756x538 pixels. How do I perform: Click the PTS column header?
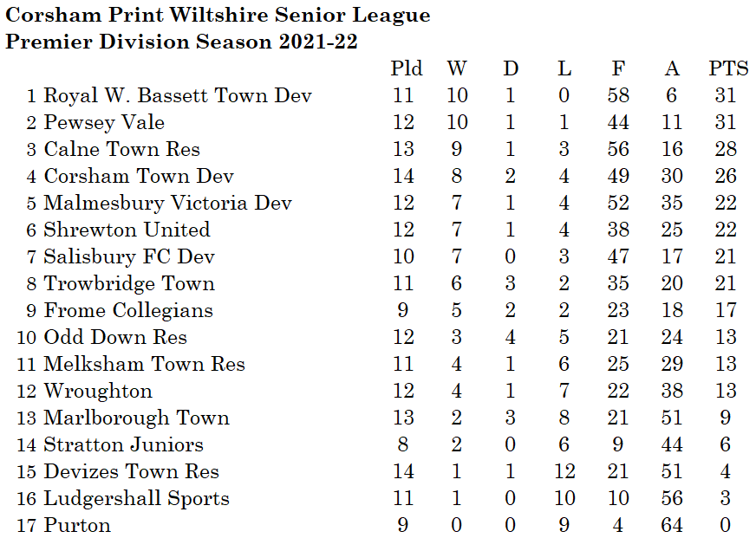728,69
